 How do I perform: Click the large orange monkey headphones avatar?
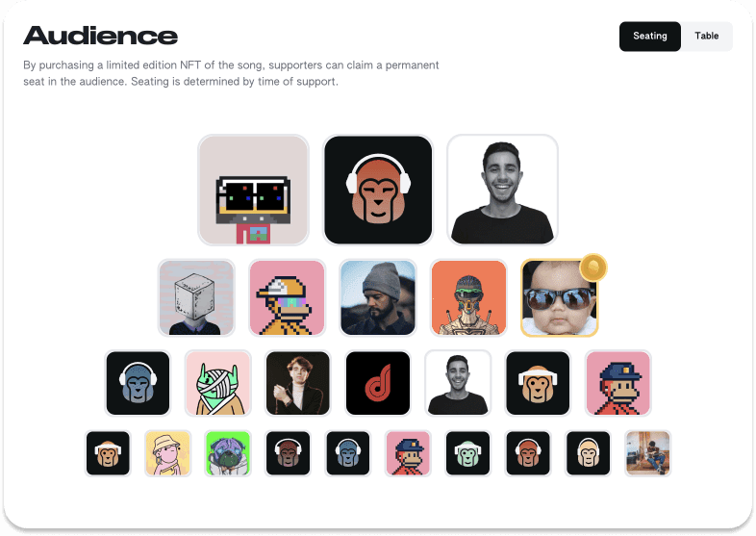click(378, 191)
